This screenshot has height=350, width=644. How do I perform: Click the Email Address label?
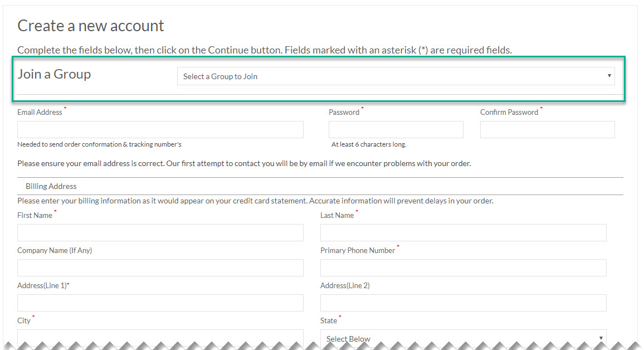coord(40,112)
